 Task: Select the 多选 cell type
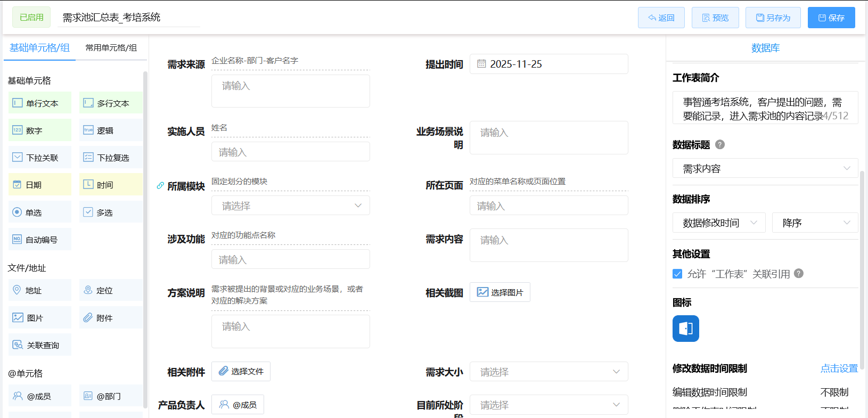pyautogui.click(x=111, y=212)
